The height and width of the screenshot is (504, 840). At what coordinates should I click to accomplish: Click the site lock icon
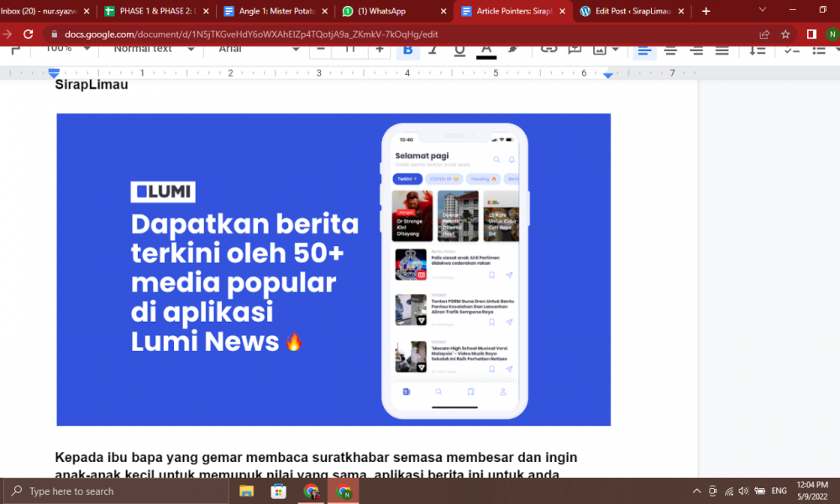click(54, 34)
